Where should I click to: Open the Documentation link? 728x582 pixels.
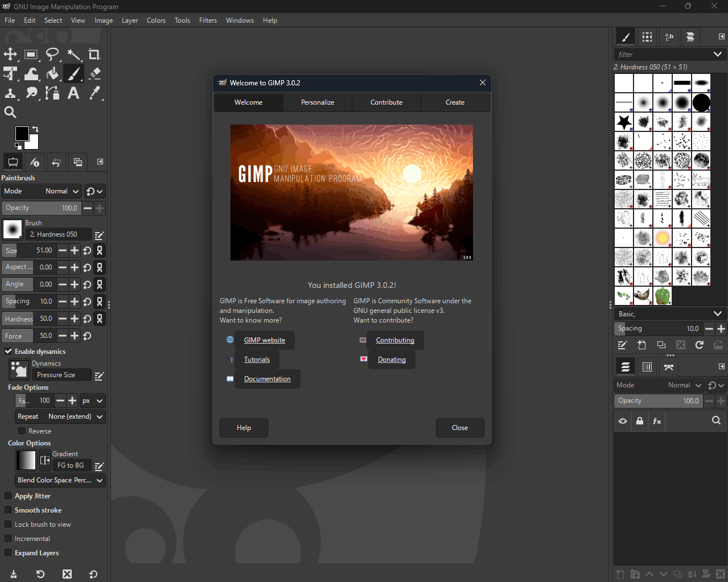click(267, 379)
